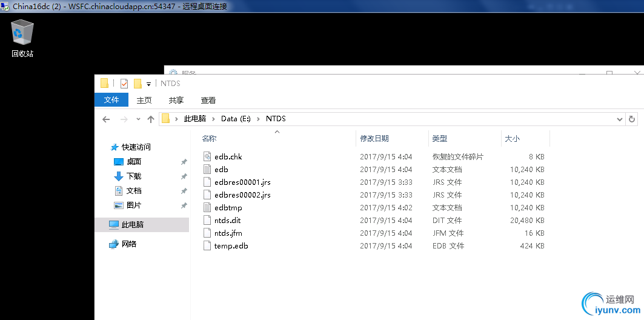Select the temp.edb file name
This screenshot has width=644, height=320.
[x=231, y=245]
